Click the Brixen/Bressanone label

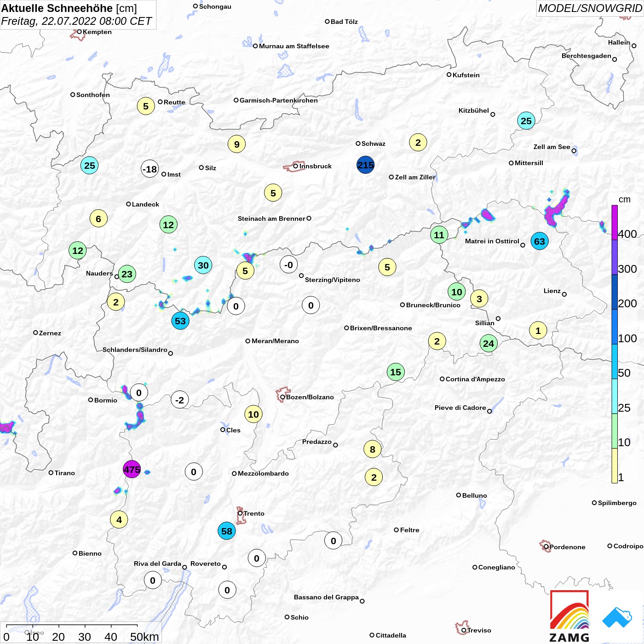[381, 328]
